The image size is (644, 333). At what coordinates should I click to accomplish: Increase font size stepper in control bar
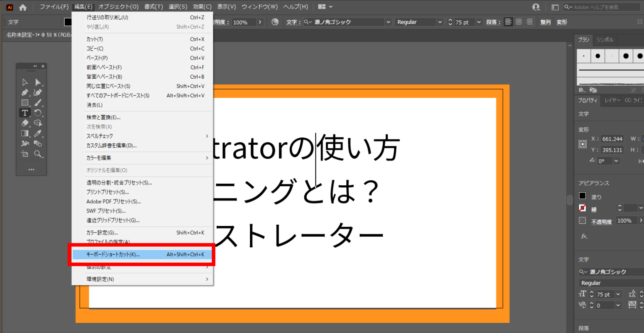pyautogui.click(x=450, y=20)
